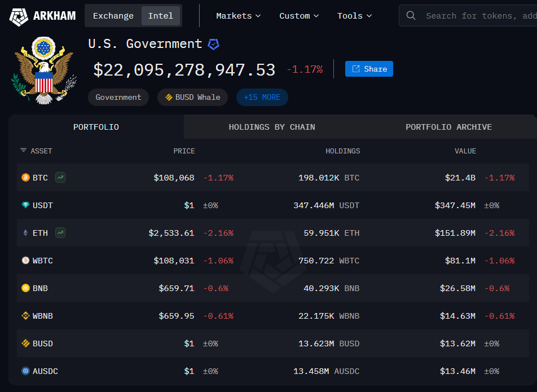Sort by the ASSET column header
Viewport: 537px width, 392px height.
(x=41, y=151)
